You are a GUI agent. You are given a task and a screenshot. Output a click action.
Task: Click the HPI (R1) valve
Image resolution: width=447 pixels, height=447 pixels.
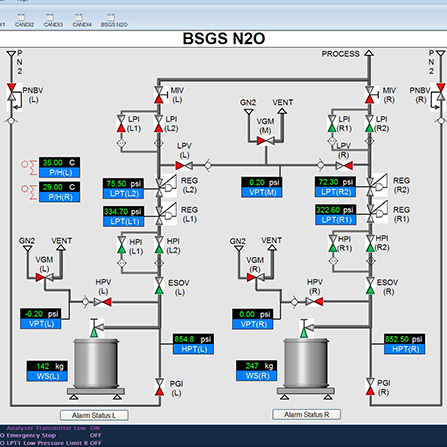click(333, 243)
